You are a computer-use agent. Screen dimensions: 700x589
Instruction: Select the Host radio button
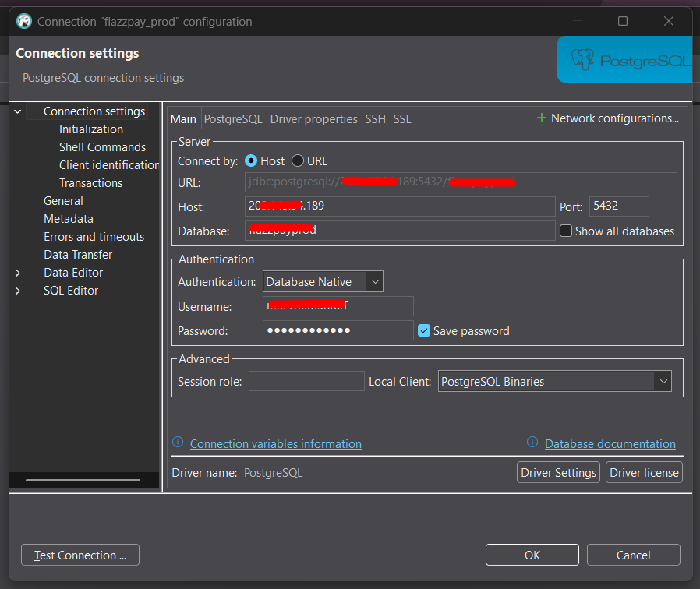[251, 160]
